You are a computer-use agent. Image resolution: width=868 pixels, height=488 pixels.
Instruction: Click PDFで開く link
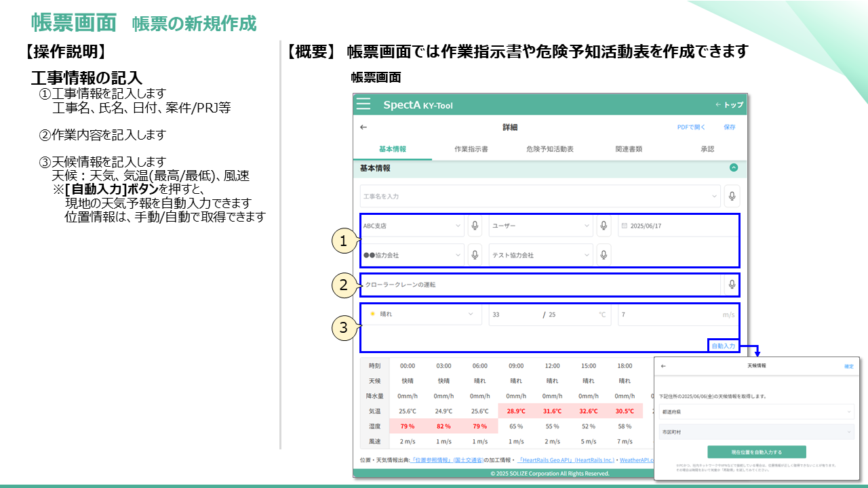pyautogui.click(x=691, y=127)
